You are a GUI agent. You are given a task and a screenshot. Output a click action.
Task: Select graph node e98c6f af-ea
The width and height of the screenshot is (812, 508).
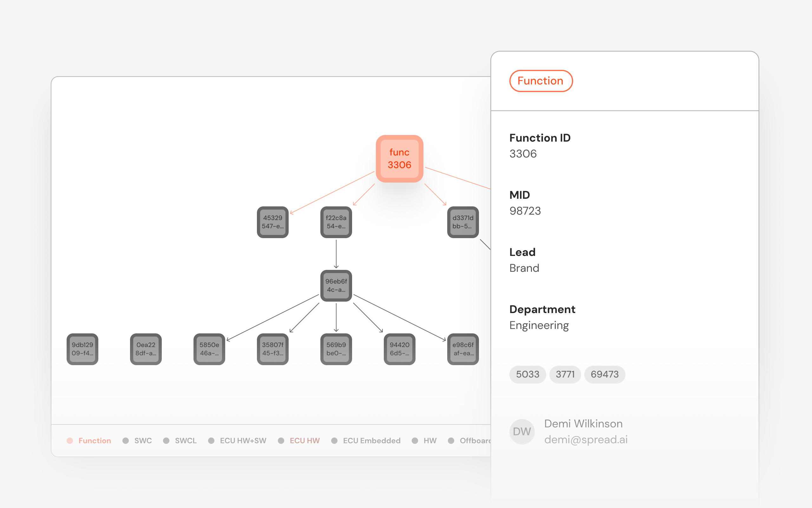pos(463,349)
